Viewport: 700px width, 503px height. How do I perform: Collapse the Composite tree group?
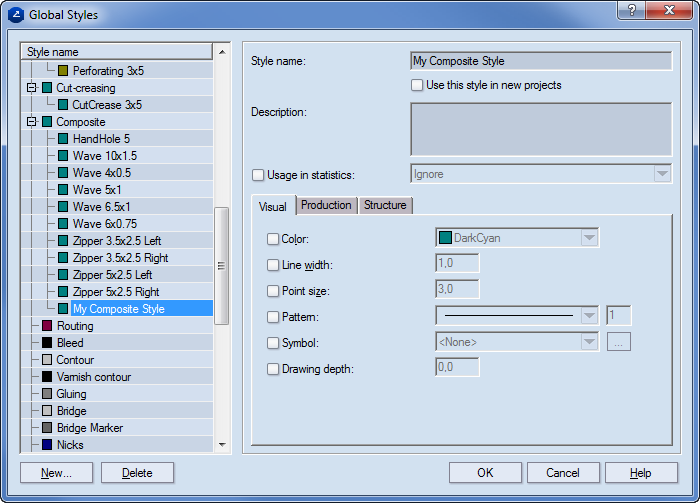[x=31, y=122]
